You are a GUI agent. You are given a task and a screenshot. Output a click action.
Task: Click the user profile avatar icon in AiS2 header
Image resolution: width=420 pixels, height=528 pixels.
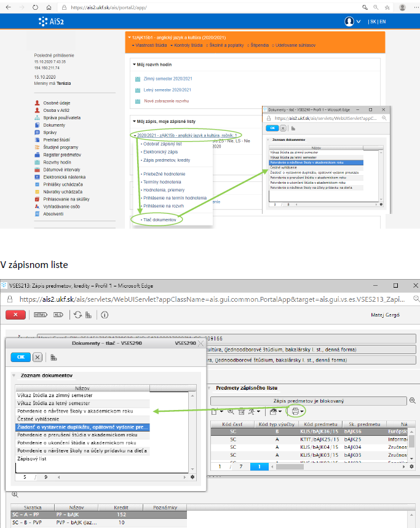[349, 22]
